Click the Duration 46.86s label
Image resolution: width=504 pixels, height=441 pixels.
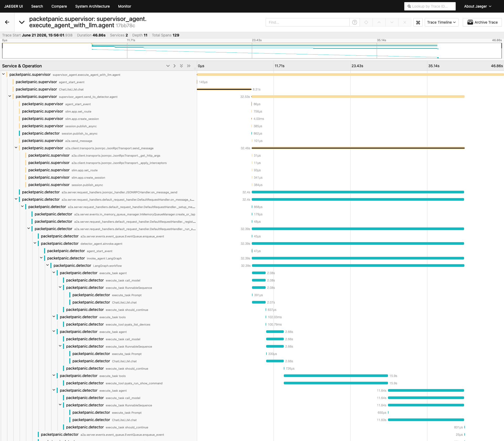[91, 35]
